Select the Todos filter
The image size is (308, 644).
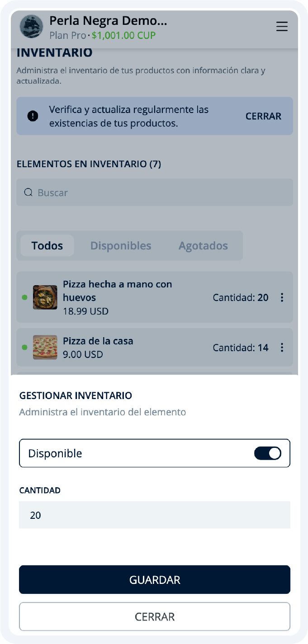[x=47, y=245]
